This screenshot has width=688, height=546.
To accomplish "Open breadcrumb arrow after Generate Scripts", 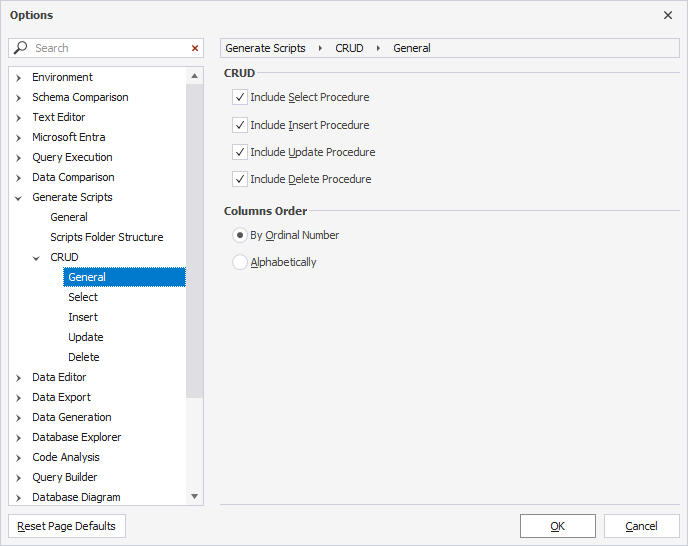I will pyautogui.click(x=320, y=48).
